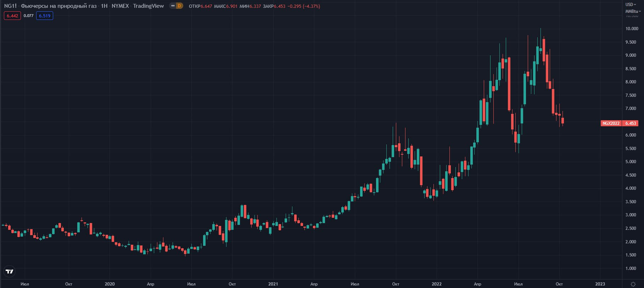
Task: Click the red sell price 6.442 button
Action: [x=12, y=16]
